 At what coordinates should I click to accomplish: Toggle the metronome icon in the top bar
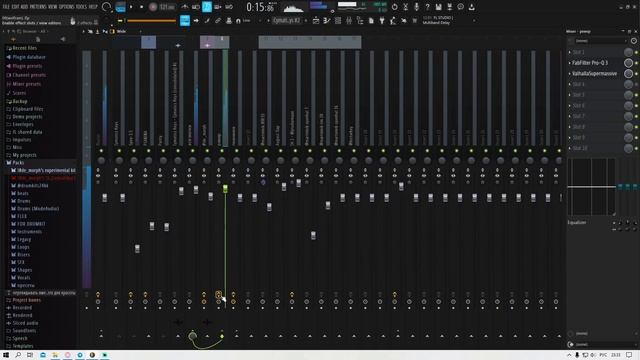(185, 7)
